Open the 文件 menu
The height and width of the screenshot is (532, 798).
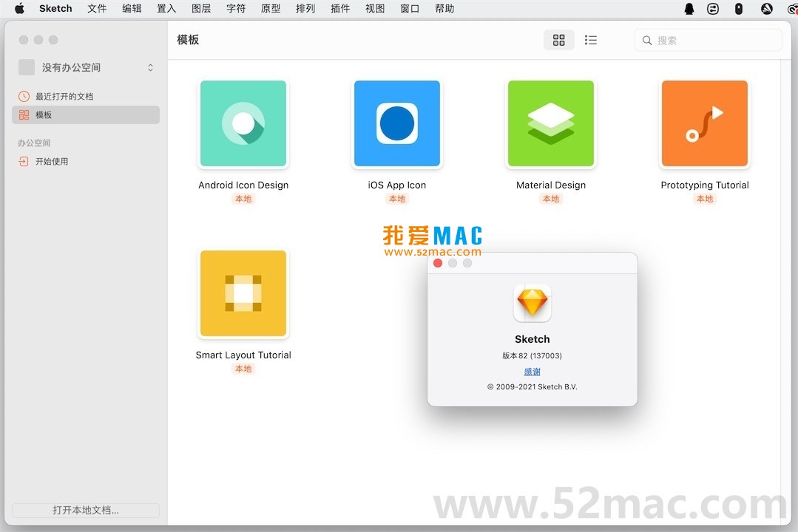coord(96,9)
